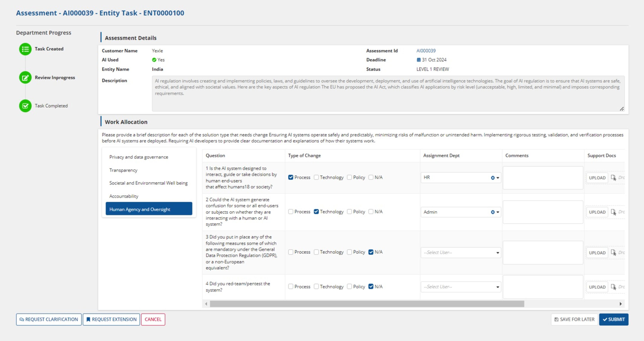
Task: Click the deadline calendar icon
Action: point(418,60)
